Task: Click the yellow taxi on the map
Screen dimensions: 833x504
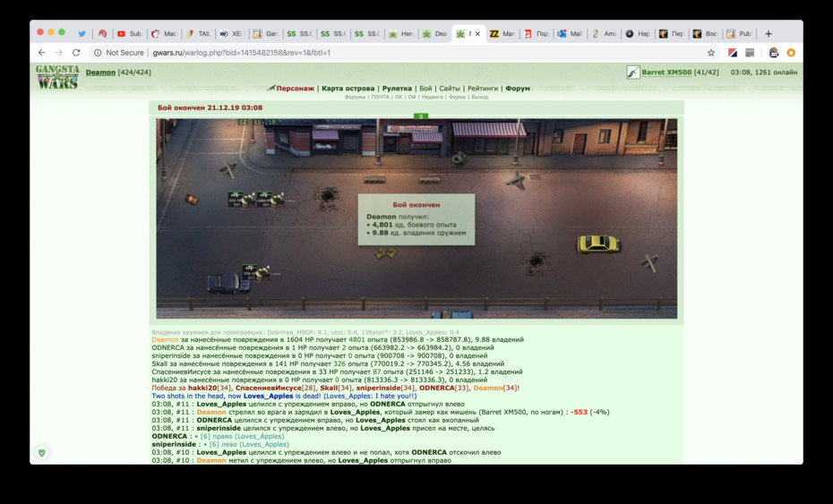Action: coord(598,243)
